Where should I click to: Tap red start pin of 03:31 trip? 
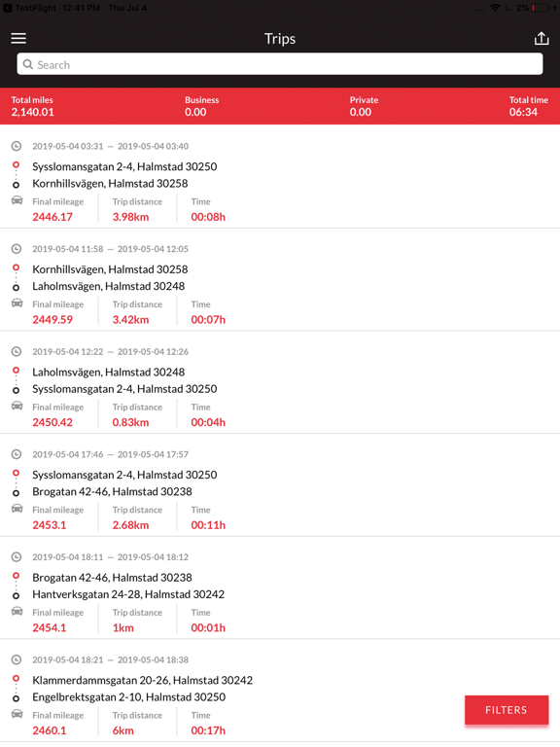16,165
